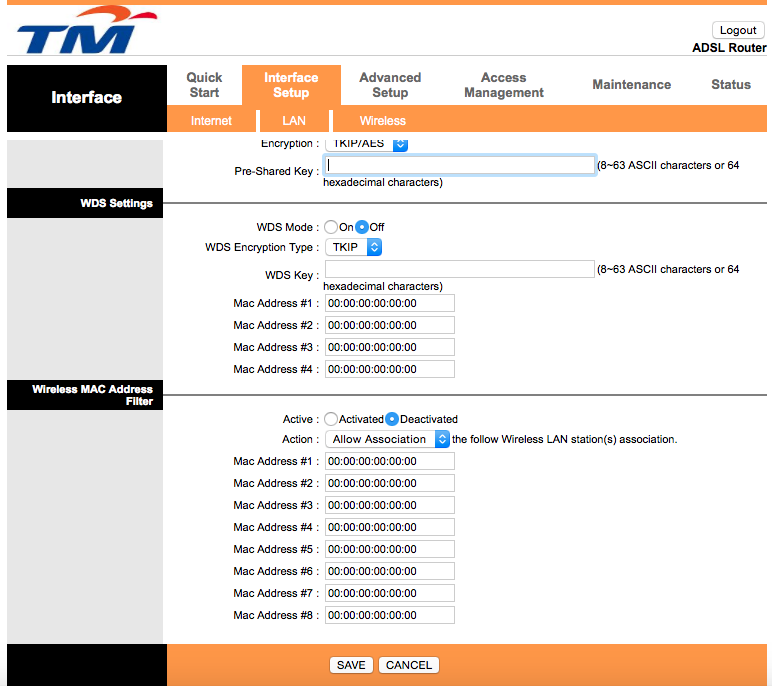This screenshot has height=686, width=772.
Task: Edit filter Mac Address #4 field
Action: pyautogui.click(x=389, y=527)
